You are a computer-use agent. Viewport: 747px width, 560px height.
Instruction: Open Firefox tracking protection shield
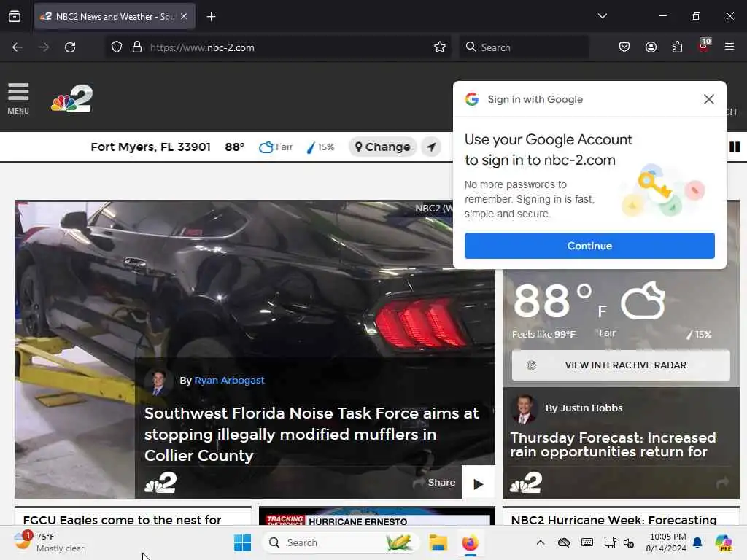[x=117, y=47]
